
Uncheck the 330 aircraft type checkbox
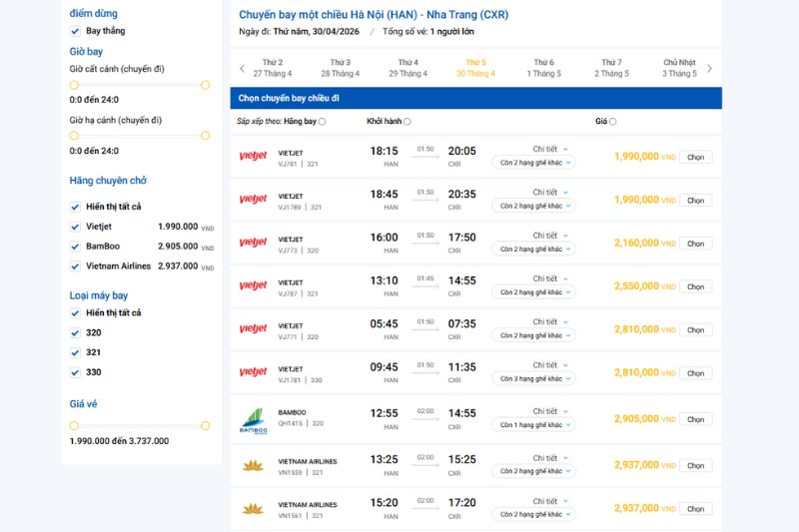75,372
